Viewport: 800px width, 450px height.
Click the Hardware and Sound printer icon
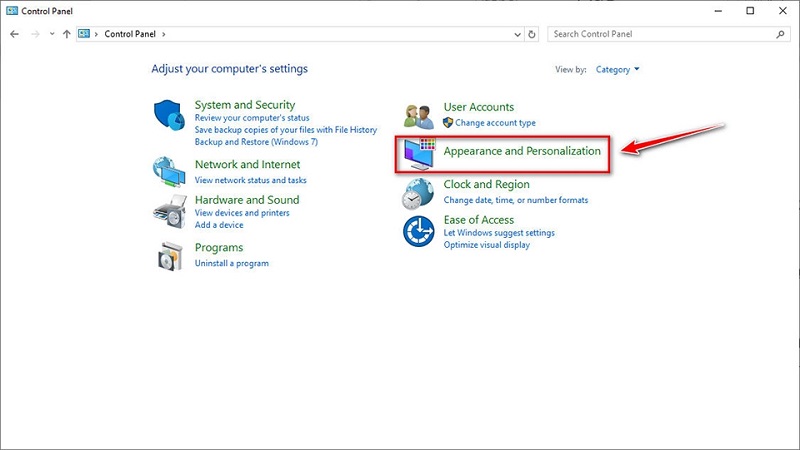coord(170,212)
